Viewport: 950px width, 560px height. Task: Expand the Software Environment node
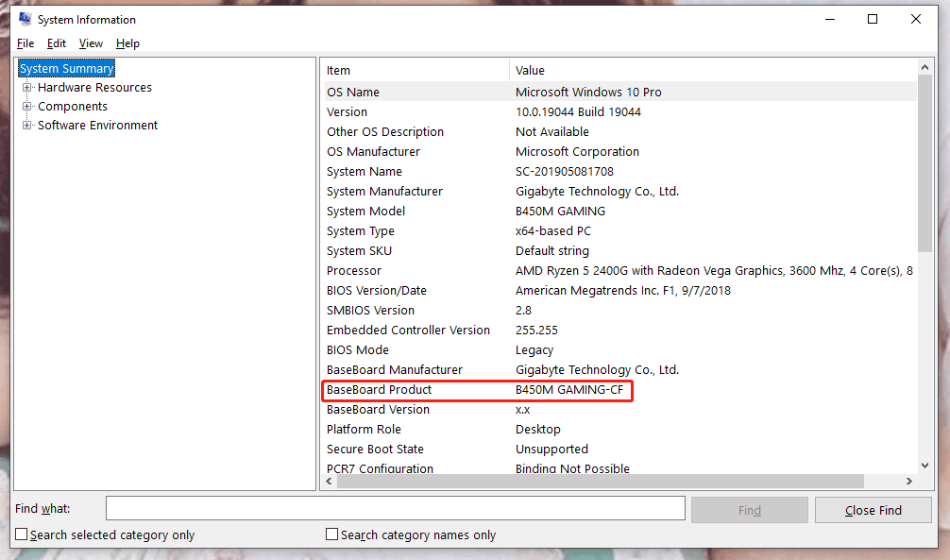click(27, 125)
